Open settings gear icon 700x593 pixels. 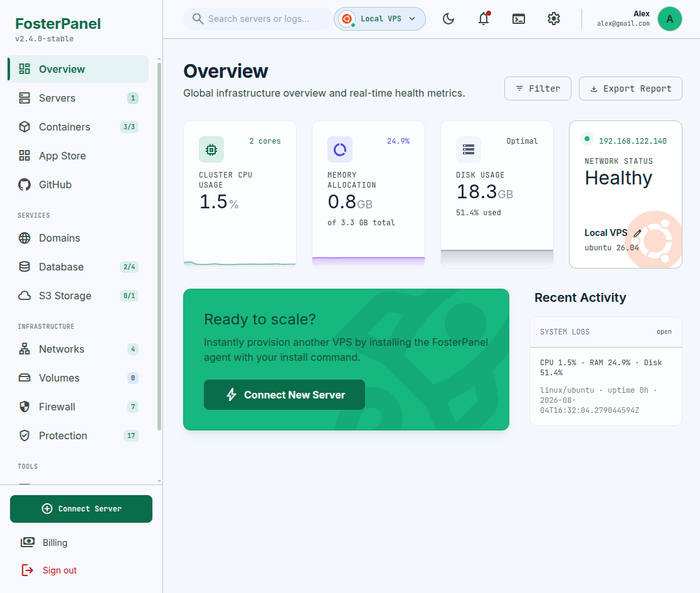pos(554,19)
